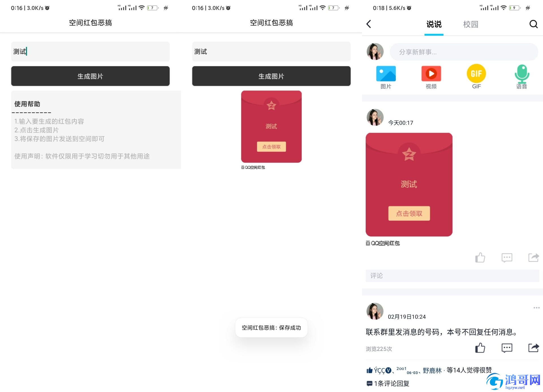Viewport: 543px width, 392px height.
Task: Tap the back arrow in Qzone header
Action: tap(369, 24)
